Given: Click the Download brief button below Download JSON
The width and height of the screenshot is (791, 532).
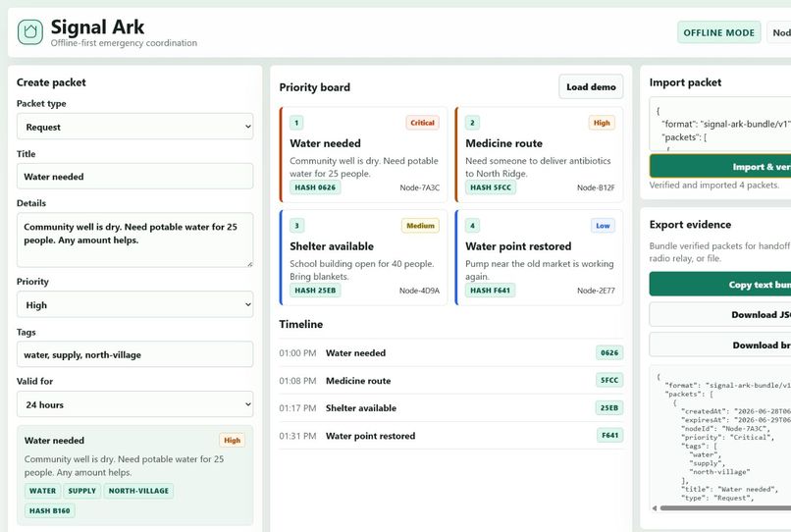Looking at the screenshot, I should (720, 346).
